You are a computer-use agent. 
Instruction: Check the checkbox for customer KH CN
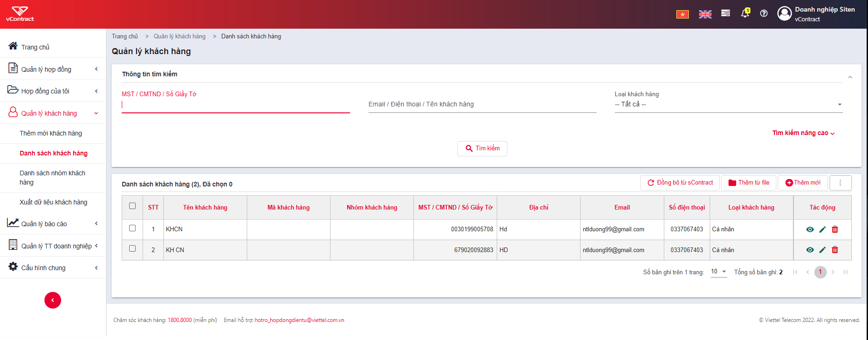coord(132,248)
